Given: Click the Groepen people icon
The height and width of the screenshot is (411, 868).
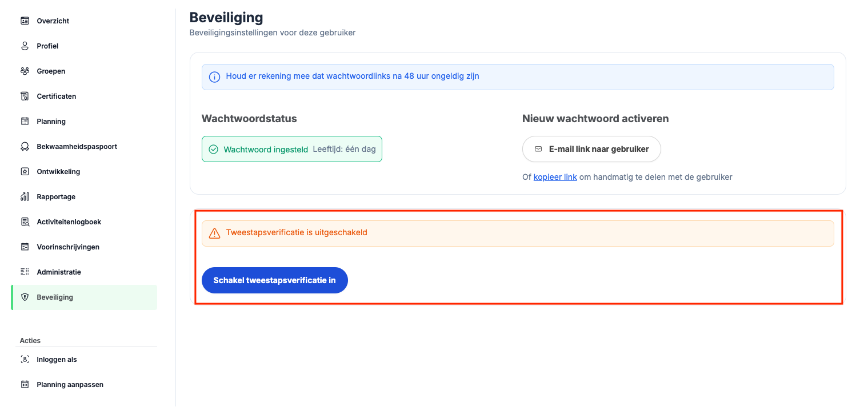Looking at the screenshot, I should (x=25, y=71).
